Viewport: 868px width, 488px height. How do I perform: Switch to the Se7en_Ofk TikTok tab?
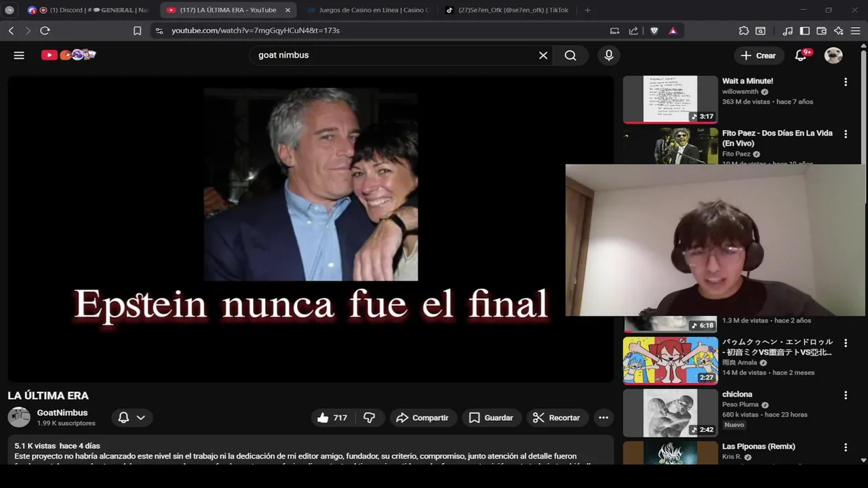click(x=507, y=10)
